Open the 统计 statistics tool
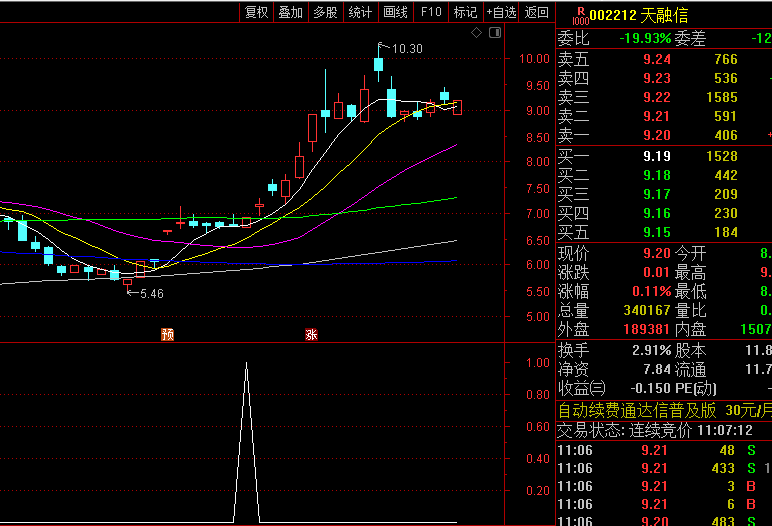Screen dimensions: 772x526 click(x=360, y=12)
